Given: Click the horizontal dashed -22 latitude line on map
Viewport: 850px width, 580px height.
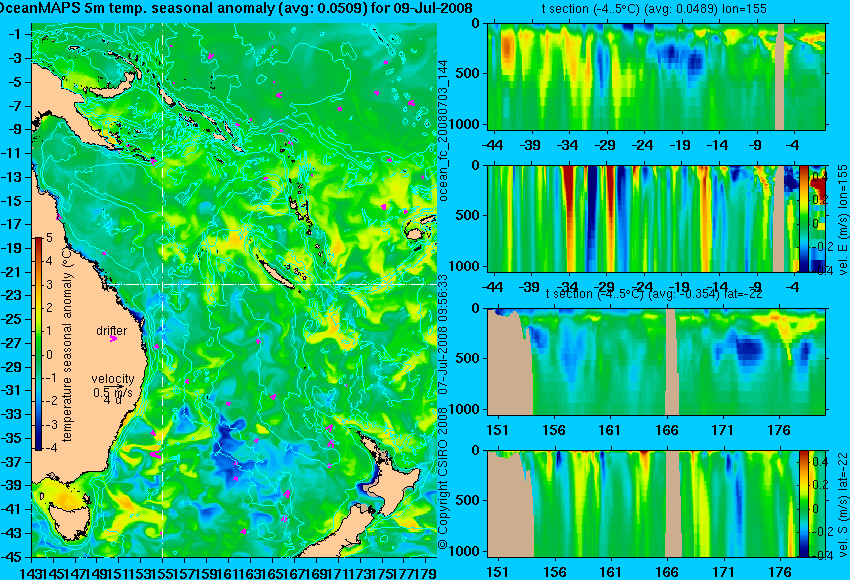Looking at the screenshot, I should tap(273, 284).
